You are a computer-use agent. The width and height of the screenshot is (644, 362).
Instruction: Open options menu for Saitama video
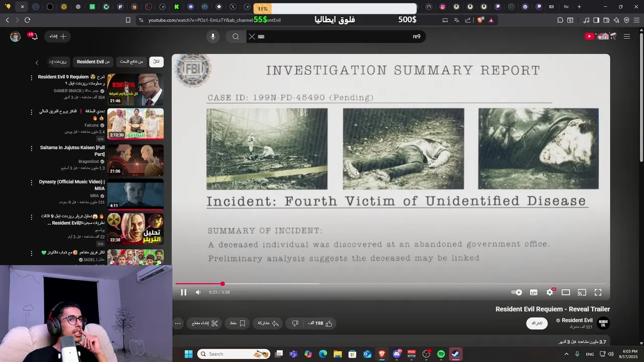click(x=31, y=148)
